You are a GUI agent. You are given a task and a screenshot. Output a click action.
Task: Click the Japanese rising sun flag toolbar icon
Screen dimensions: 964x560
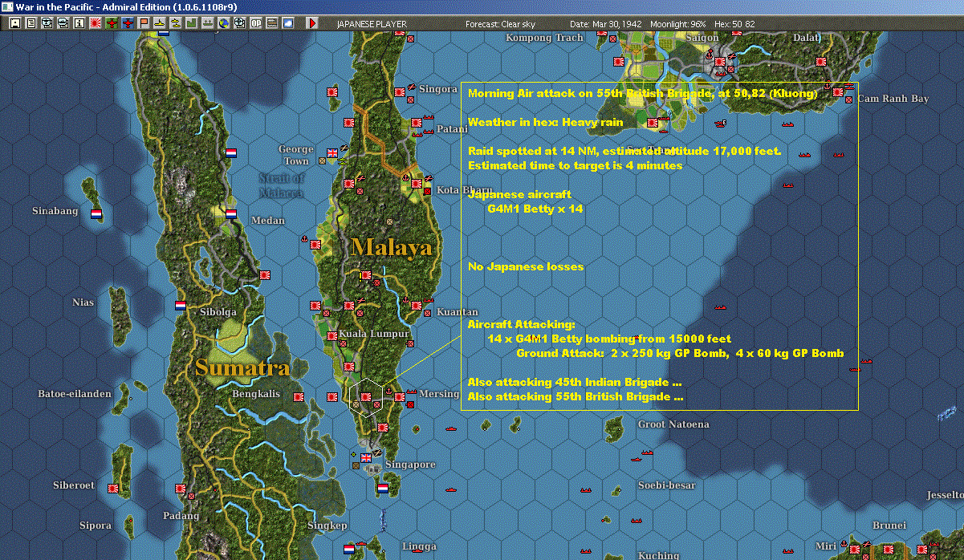(95, 23)
